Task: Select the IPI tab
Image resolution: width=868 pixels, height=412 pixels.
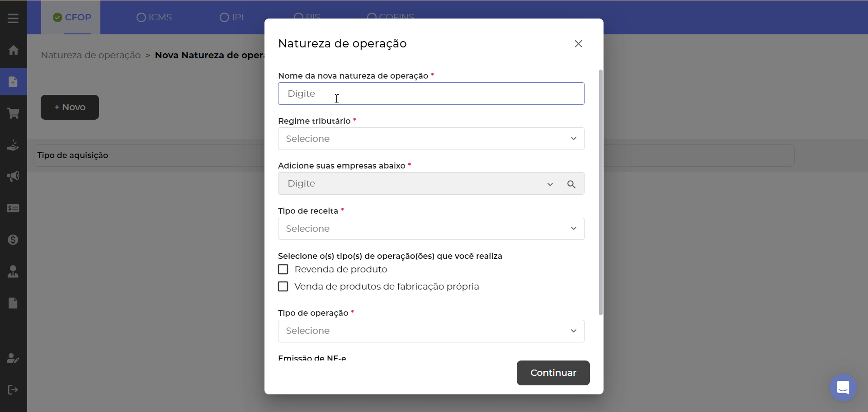Action: point(231,18)
